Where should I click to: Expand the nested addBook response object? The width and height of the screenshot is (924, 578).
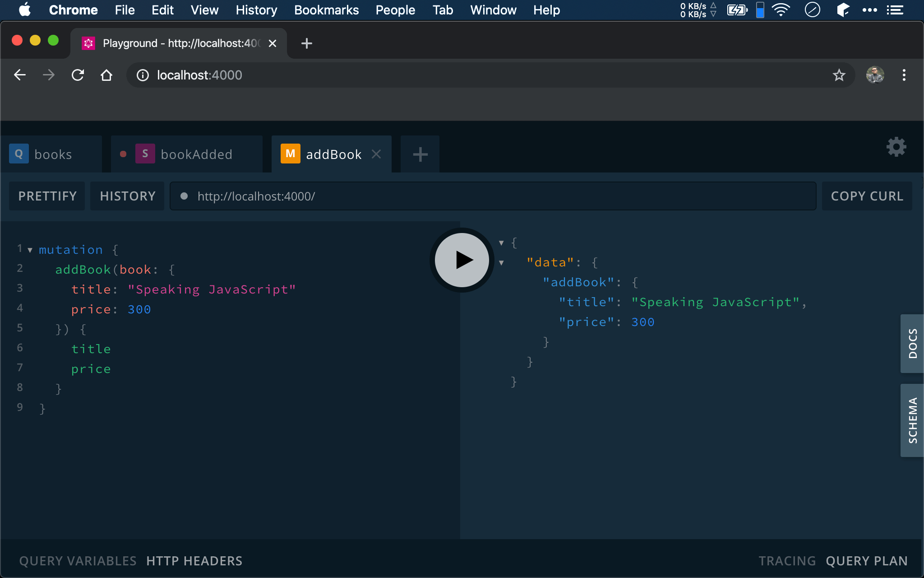coord(502,282)
